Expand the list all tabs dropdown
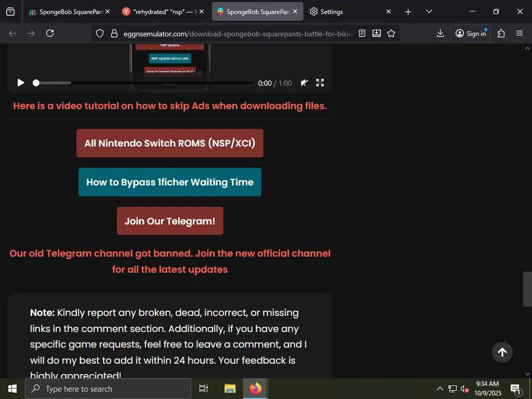Viewport: 532px width, 399px height. coord(429,11)
